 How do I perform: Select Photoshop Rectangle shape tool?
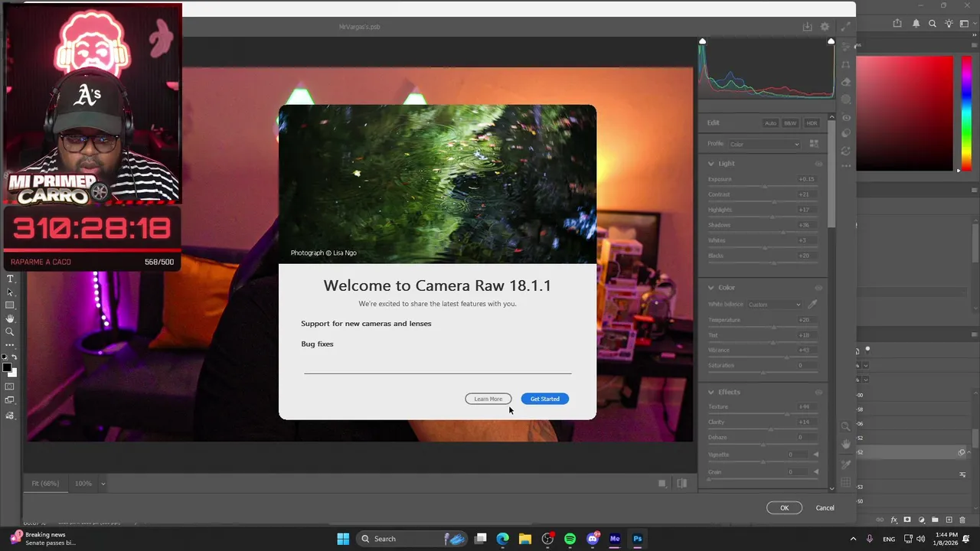point(10,305)
